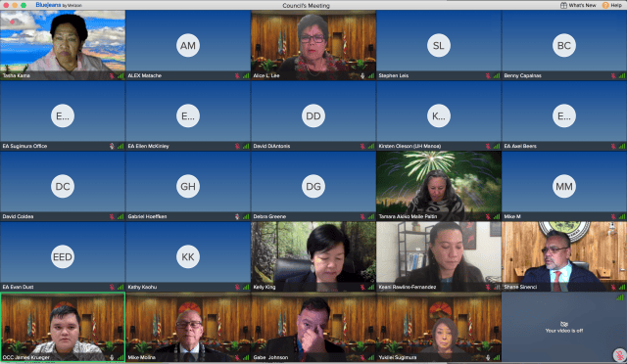Click the red recording indicator dot
This screenshot has width=627, height=364.
(13, 22)
